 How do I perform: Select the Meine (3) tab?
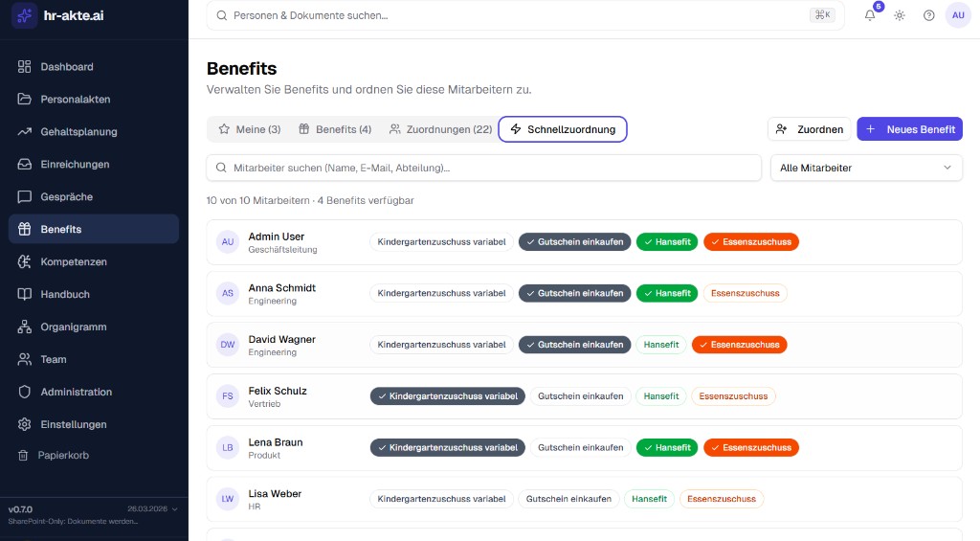pyautogui.click(x=249, y=129)
